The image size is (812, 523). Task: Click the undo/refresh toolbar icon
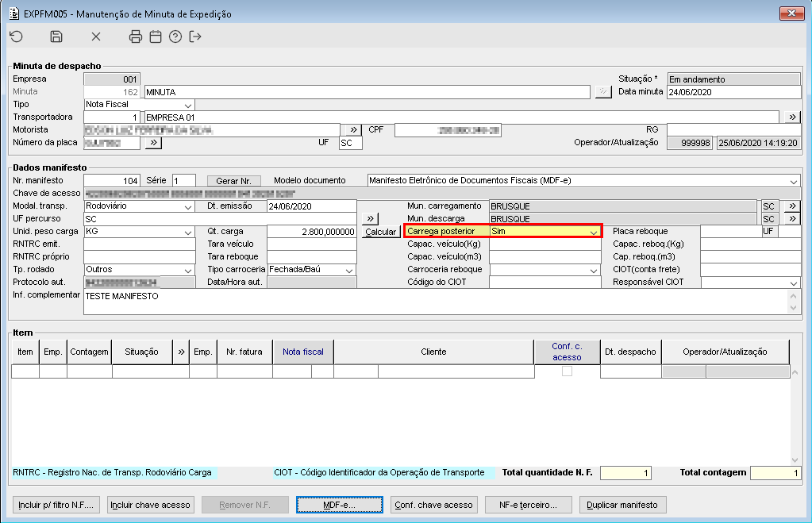17,37
